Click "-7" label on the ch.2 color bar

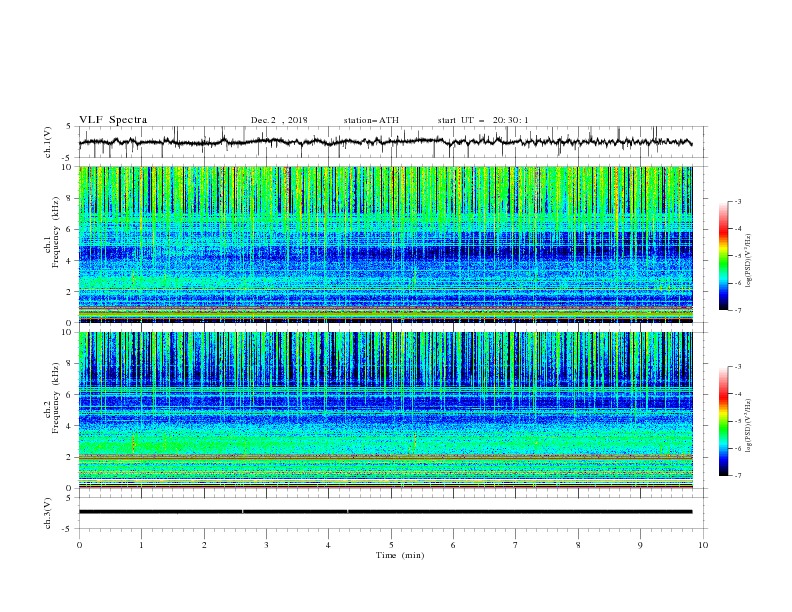pyautogui.click(x=738, y=476)
